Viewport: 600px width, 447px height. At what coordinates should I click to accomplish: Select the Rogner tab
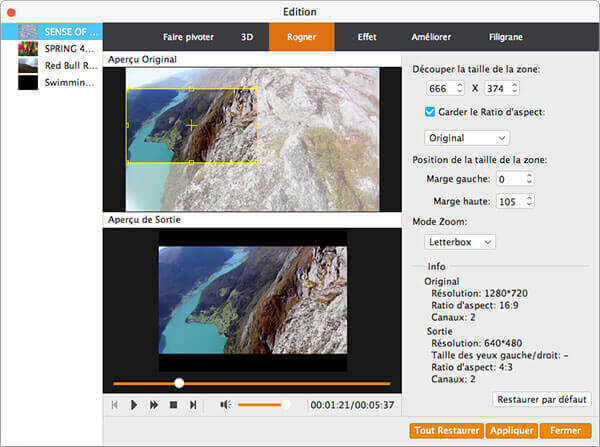[302, 37]
